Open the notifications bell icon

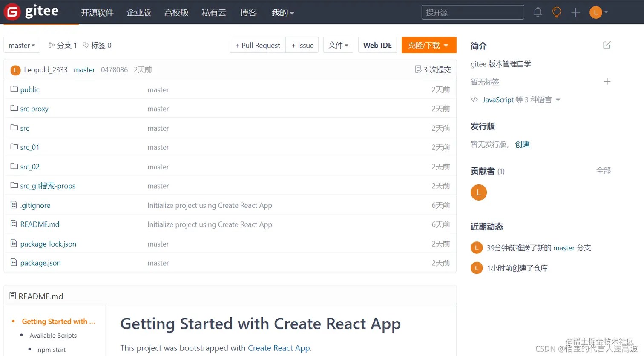pos(538,12)
